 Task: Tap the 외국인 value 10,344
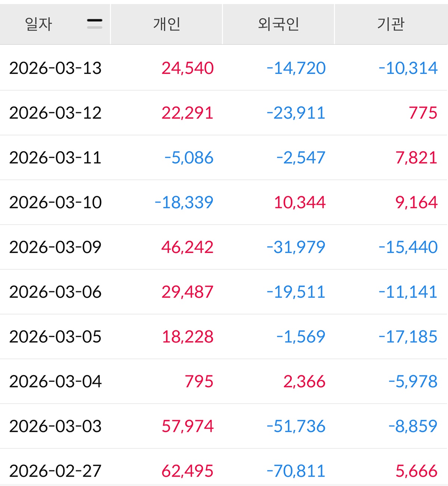click(300, 203)
